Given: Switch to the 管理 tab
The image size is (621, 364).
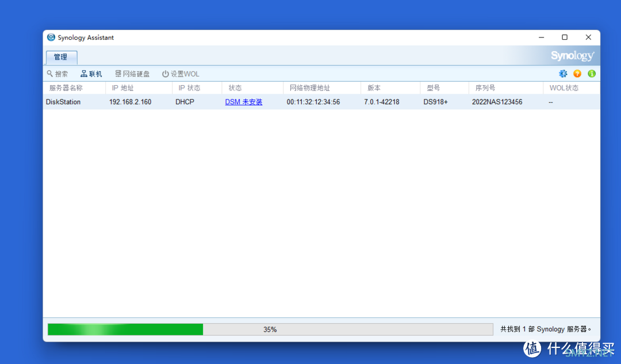Looking at the screenshot, I should [61, 57].
